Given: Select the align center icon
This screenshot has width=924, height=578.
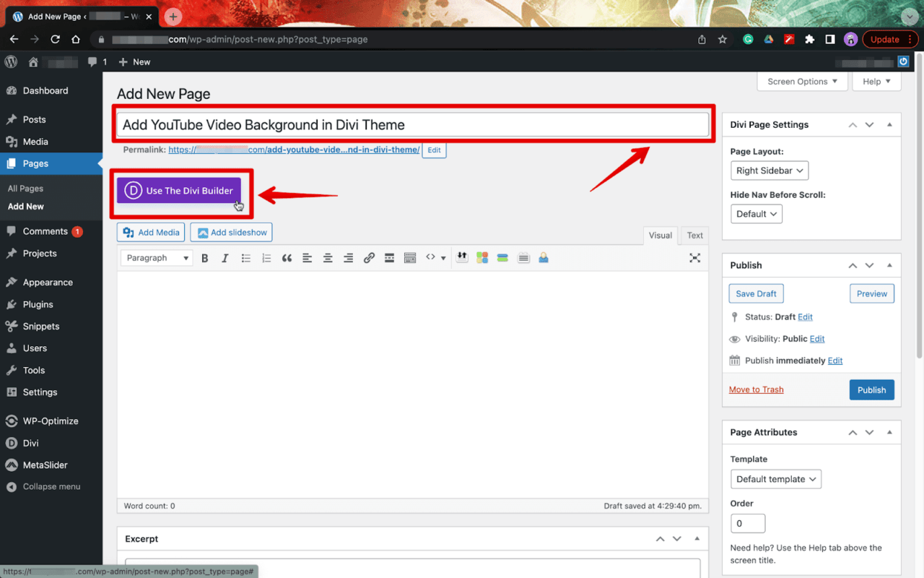Looking at the screenshot, I should (x=327, y=257).
